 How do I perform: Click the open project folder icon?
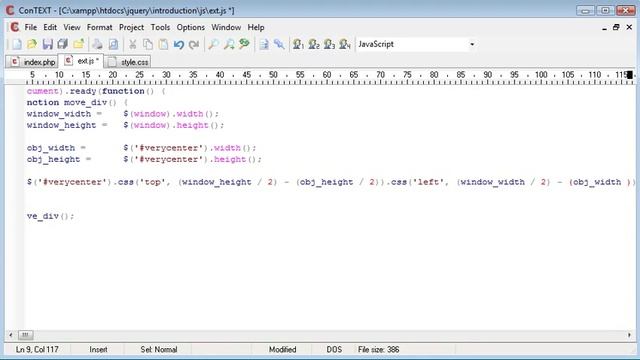[x=78, y=44]
